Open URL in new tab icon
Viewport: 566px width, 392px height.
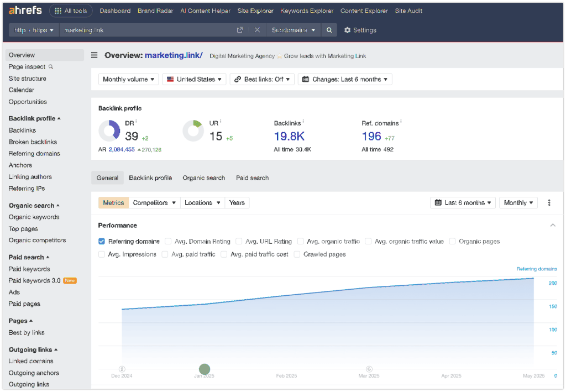240,30
